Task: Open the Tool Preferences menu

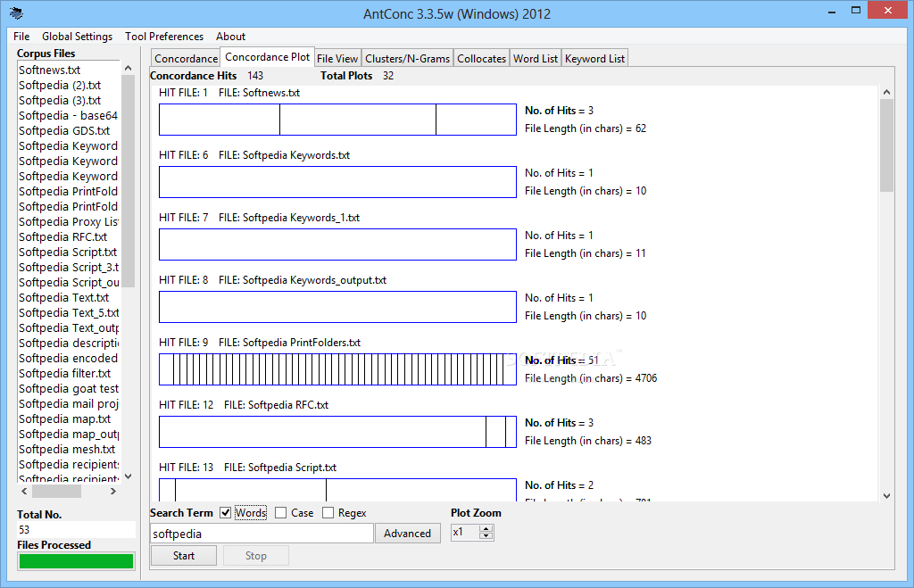Action: [x=164, y=36]
